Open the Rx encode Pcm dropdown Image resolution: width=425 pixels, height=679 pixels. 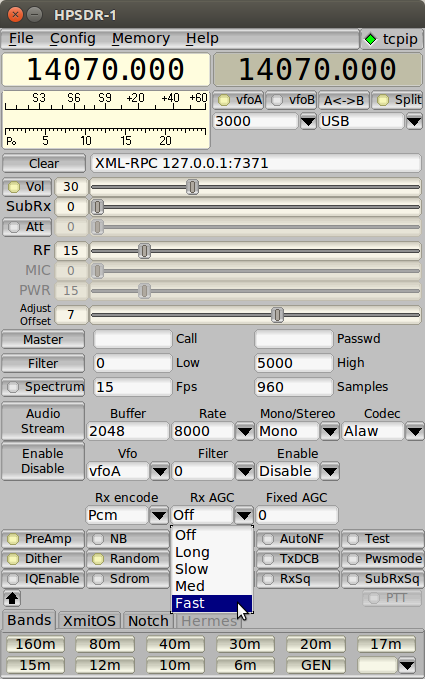159,515
